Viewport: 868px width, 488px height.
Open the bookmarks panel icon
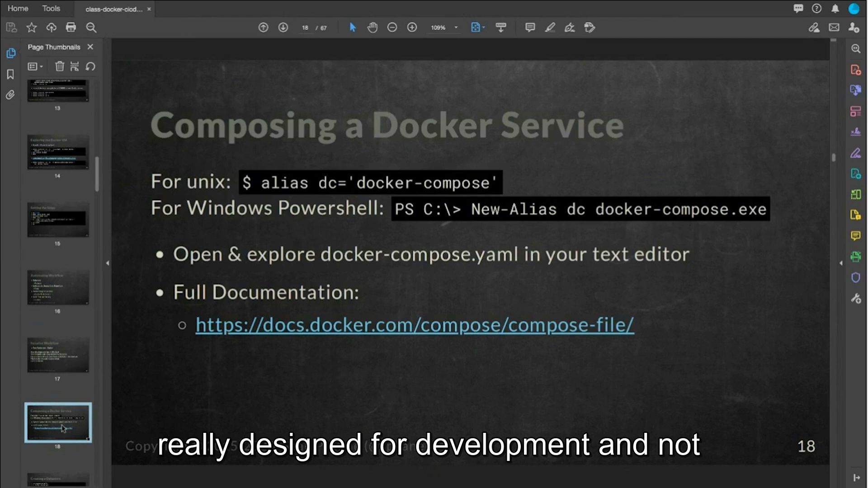(x=10, y=74)
